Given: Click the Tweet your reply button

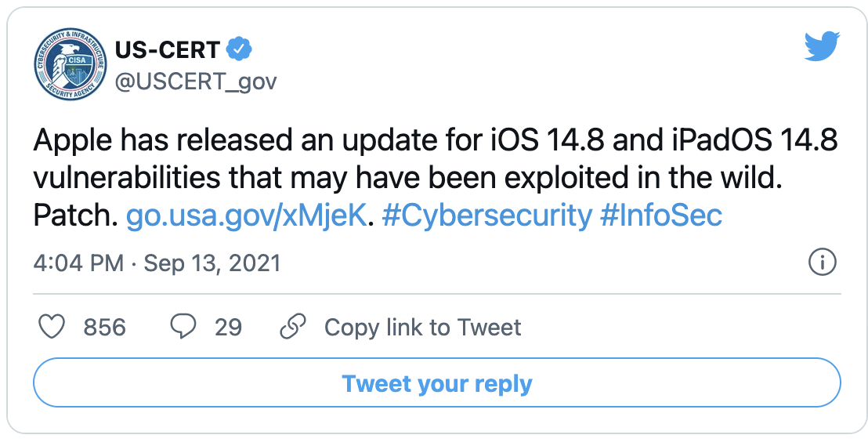Looking at the screenshot, I should pos(437,382).
